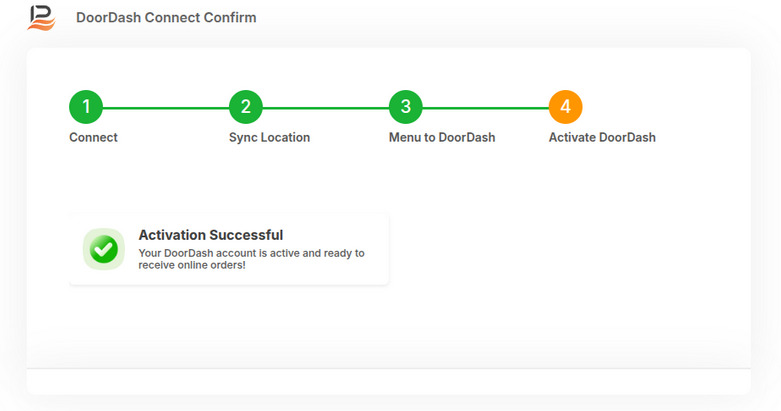The height and width of the screenshot is (411, 781).
Task: Select the step 3 green circle
Action: point(405,107)
